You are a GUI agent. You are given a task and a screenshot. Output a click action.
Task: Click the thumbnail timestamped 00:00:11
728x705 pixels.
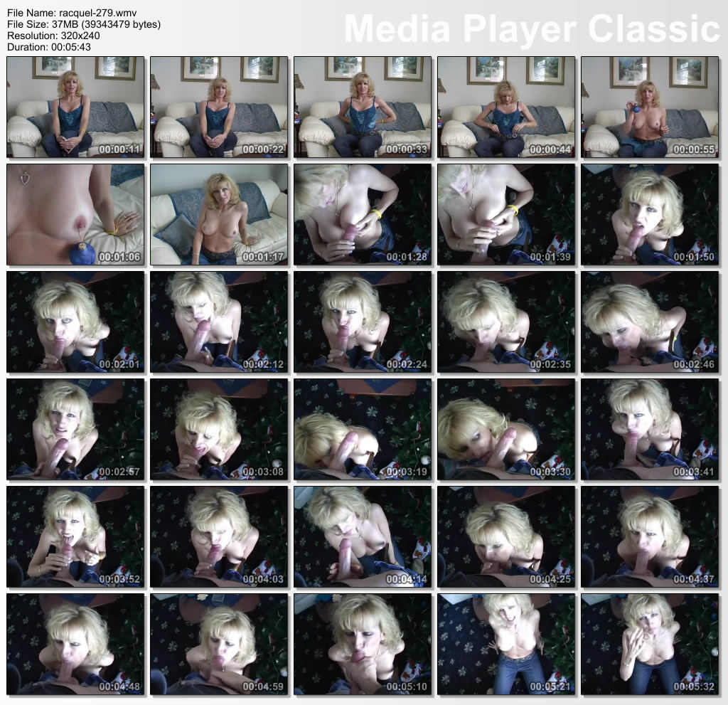(x=75, y=107)
